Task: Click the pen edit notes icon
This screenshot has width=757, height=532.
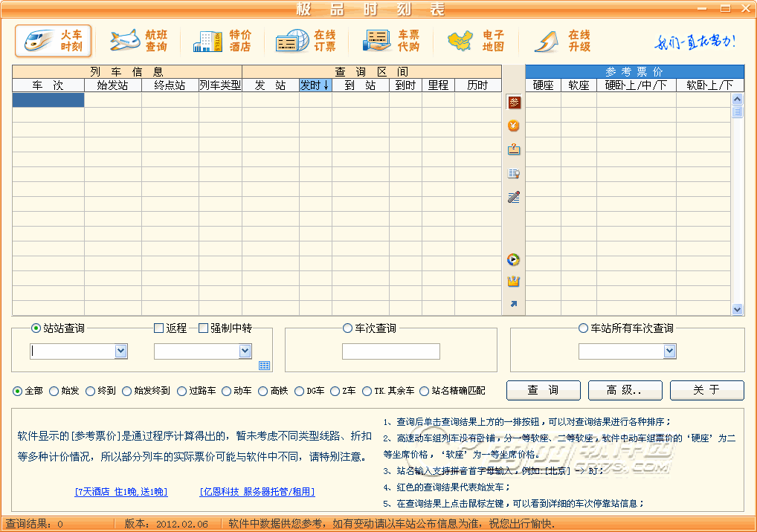Action: click(514, 197)
